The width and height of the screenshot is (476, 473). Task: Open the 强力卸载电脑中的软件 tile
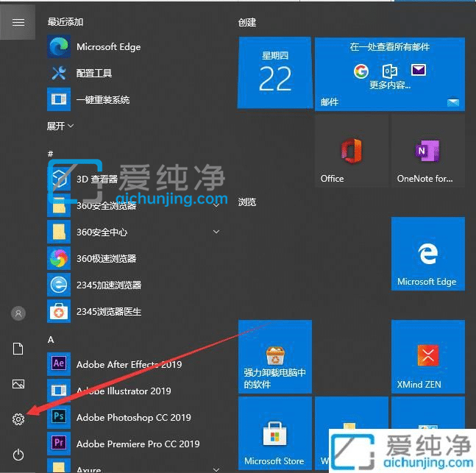coord(275,357)
